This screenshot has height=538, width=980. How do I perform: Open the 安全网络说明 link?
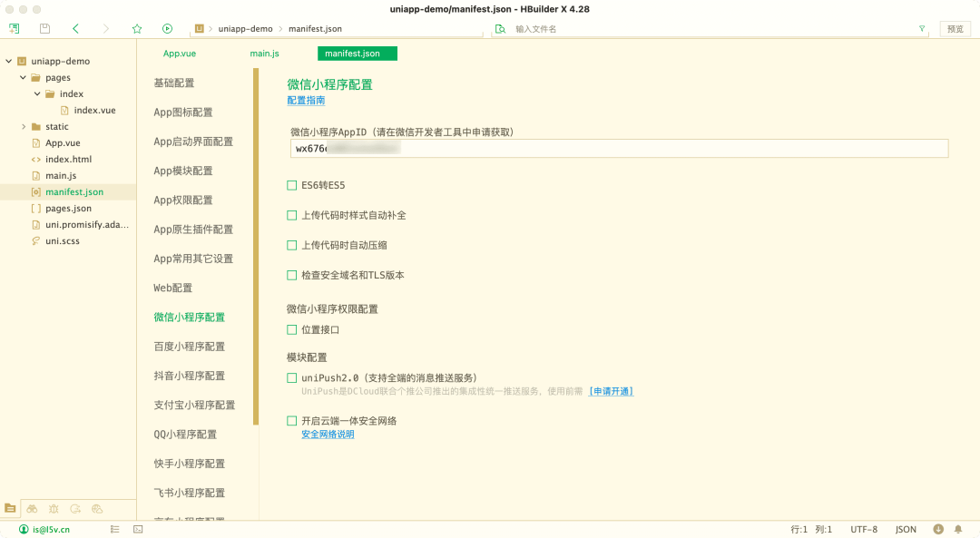[328, 435]
